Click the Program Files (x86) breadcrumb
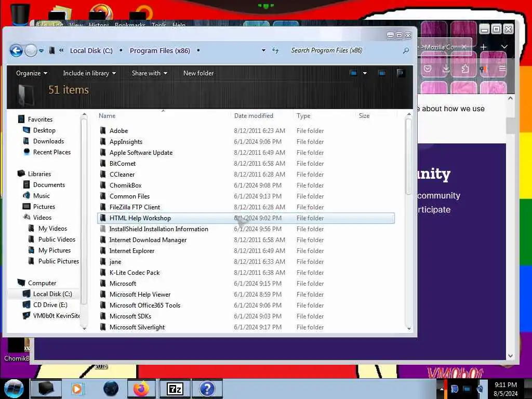This screenshot has height=399, width=532. click(160, 50)
